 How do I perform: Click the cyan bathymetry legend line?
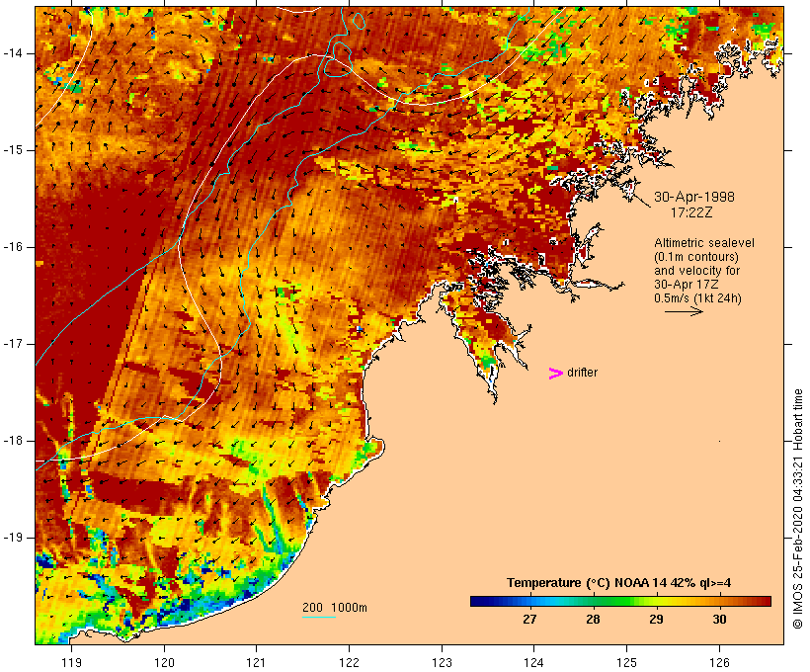coord(319,617)
